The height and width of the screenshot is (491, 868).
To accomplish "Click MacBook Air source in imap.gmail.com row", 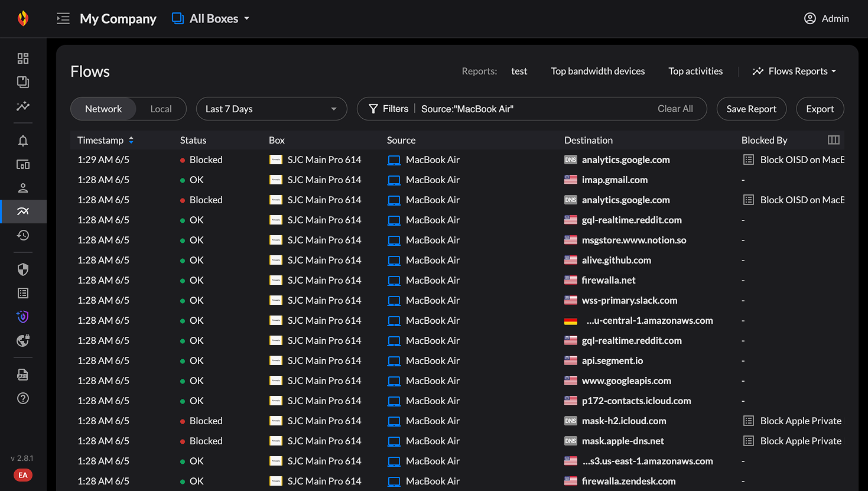I will [x=433, y=180].
